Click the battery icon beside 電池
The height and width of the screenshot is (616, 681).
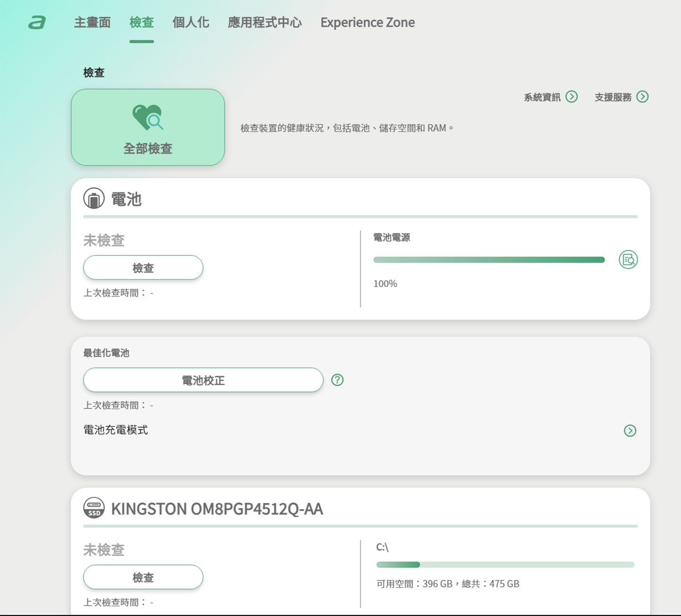point(94,199)
